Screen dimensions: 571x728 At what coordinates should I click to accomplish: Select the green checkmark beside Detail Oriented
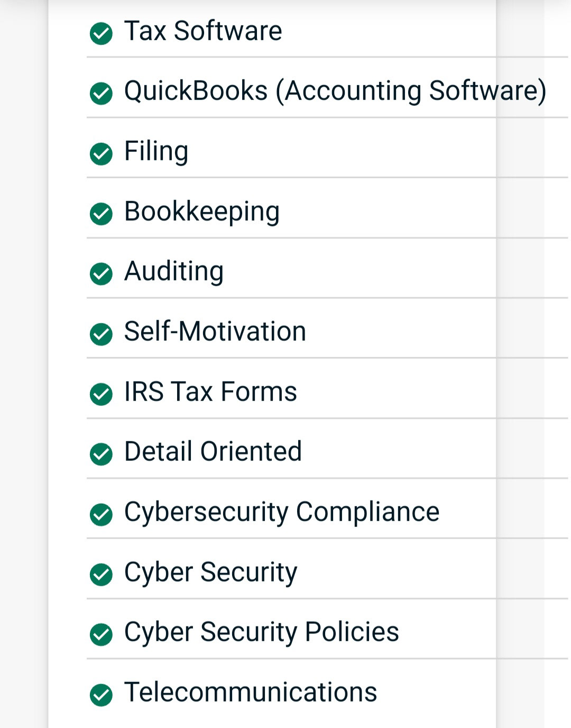click(101, 454)
